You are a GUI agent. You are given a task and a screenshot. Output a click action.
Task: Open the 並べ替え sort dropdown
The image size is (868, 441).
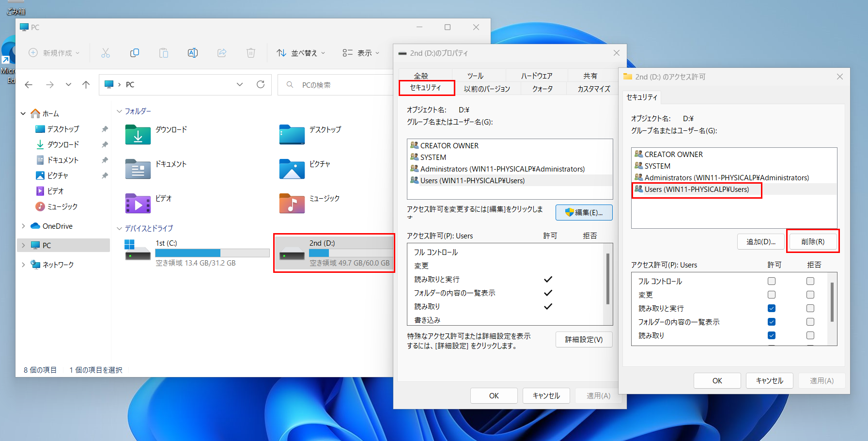(301, 53)
